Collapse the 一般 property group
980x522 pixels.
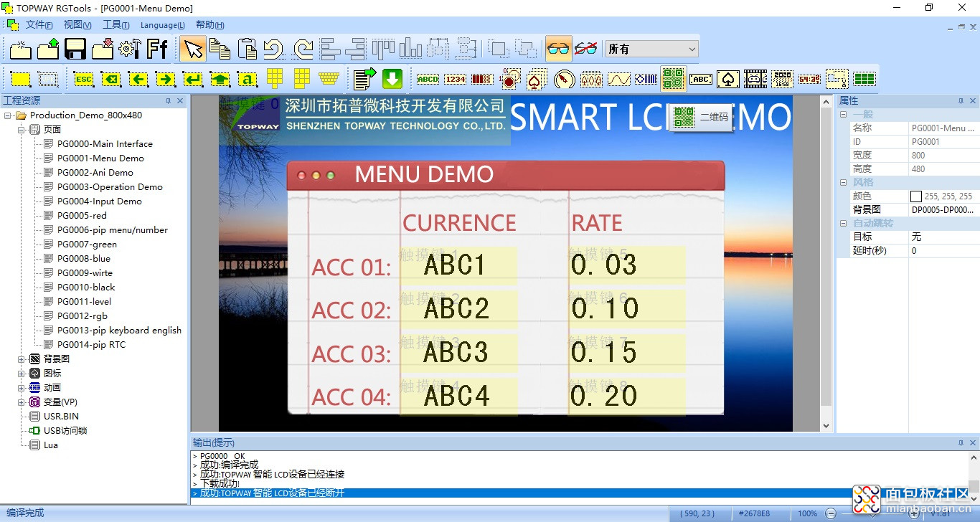[x=844, y=115]
